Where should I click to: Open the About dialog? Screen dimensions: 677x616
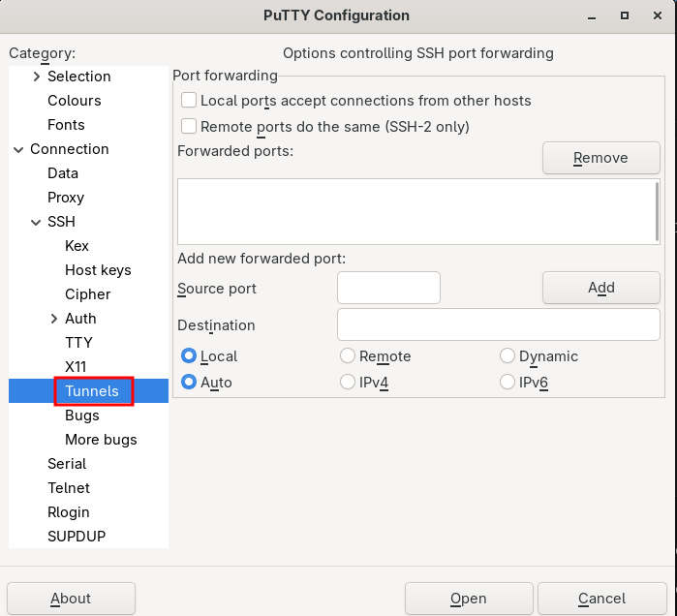click(71, 599)
